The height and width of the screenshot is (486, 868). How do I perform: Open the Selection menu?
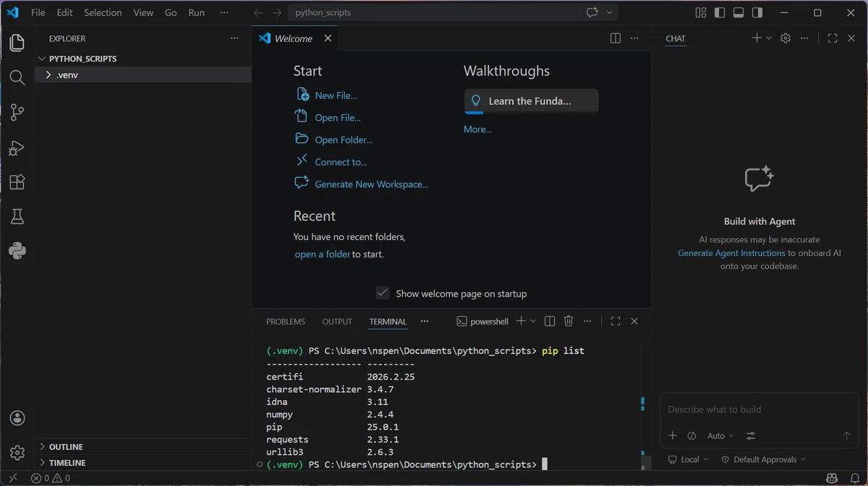click(x=103, y=12)
